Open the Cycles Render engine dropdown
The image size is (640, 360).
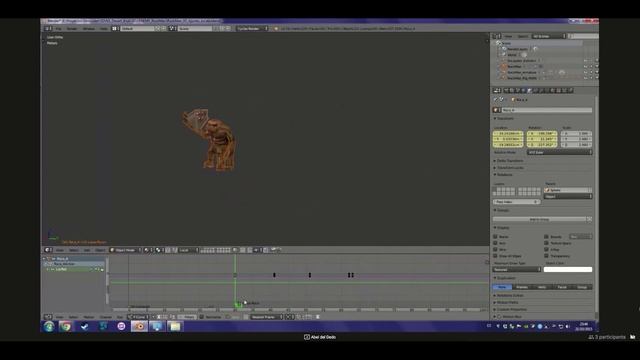252,29
